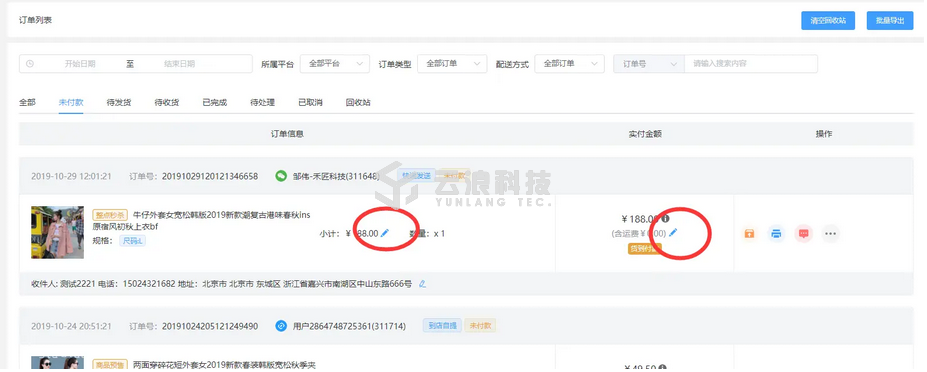This screenshot has height=372, width=927.
Task: Click the calendar clock icon in date range
Action: tap(30, 64)
